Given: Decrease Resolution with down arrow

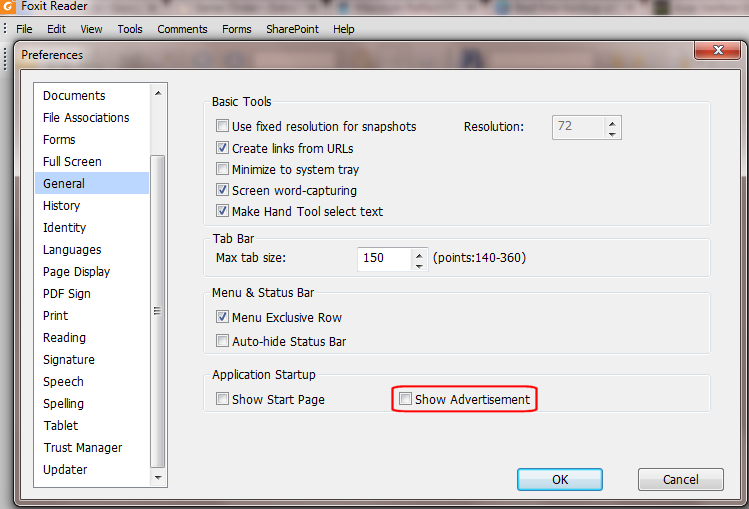Looking at the screenshot, I should pyautogui.click(x=612, y=134).
